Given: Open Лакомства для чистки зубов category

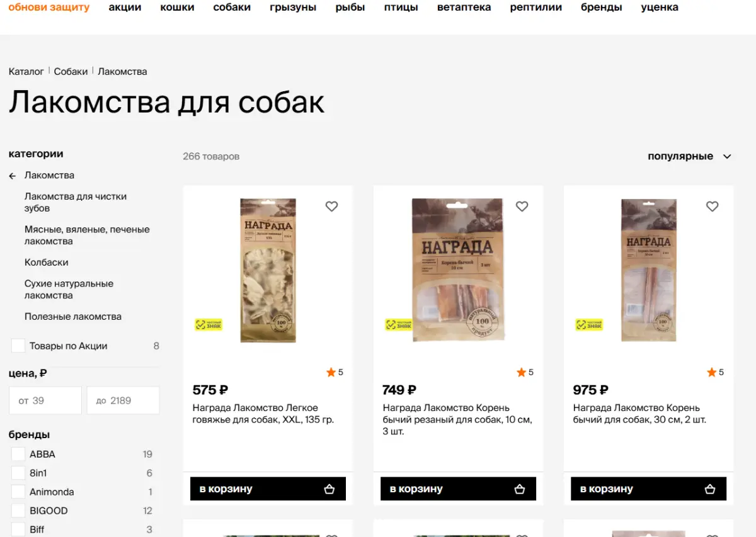Looking at the screenshot, I should (x=76, y=202).
